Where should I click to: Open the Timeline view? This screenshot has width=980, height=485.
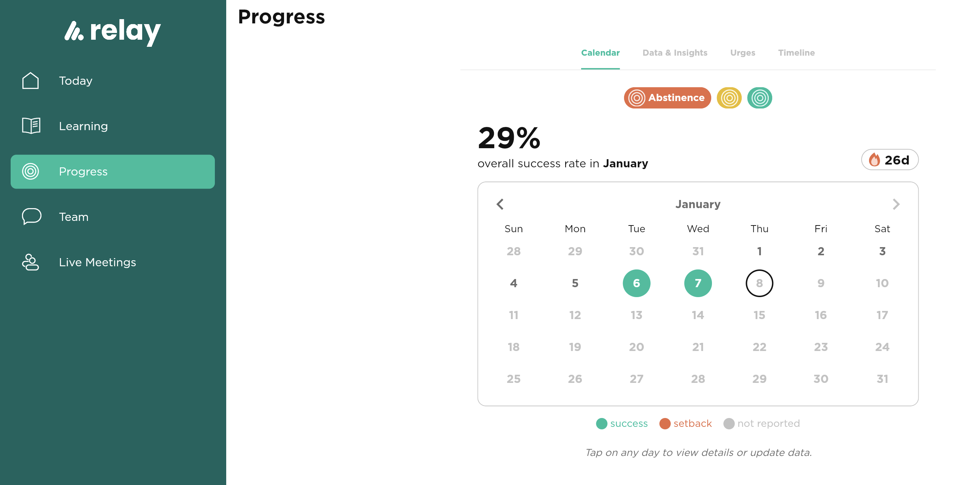(796, 52)
